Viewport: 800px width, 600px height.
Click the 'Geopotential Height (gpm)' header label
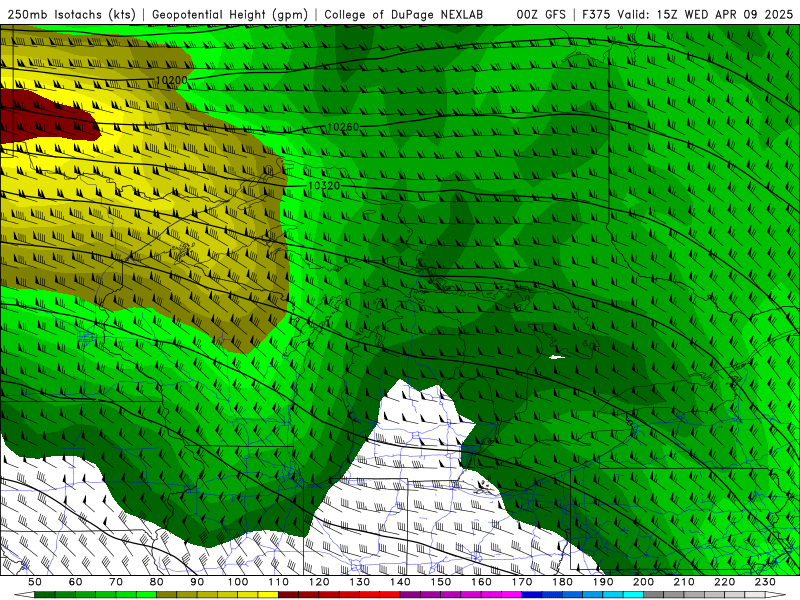coord(230,14)
